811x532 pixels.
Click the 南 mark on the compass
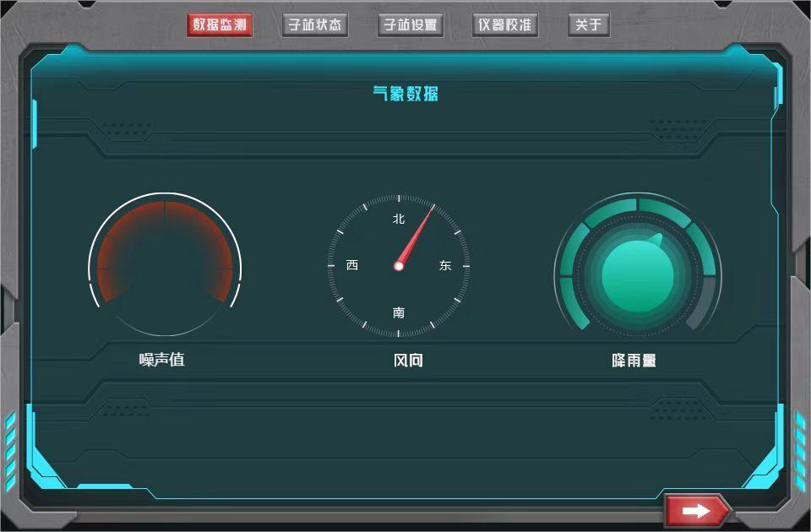pos(398,312)
